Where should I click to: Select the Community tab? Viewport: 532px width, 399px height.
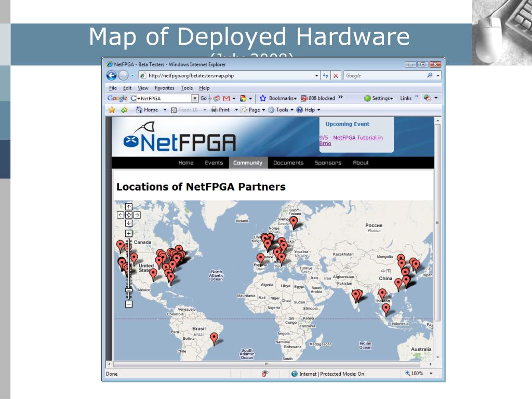click(248, 163)
